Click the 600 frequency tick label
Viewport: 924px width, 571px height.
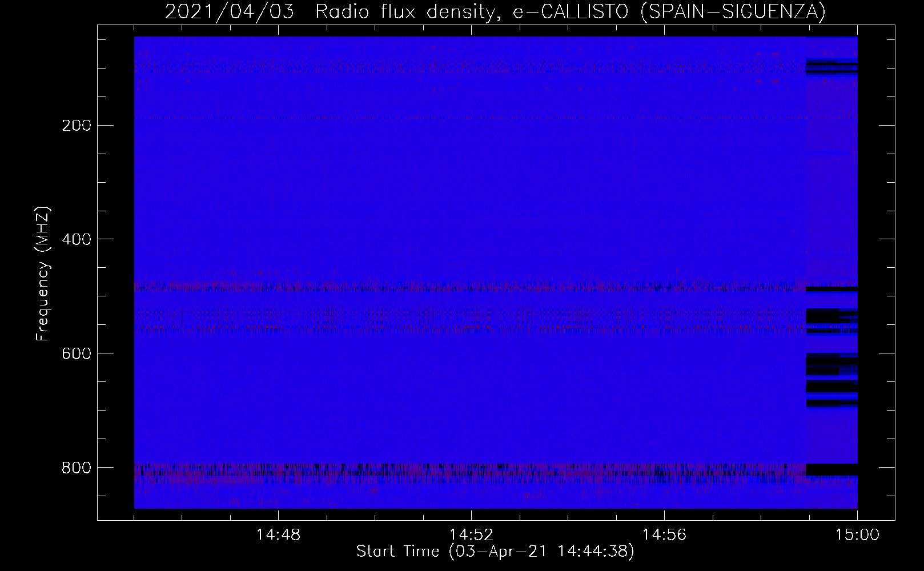pyautogui.click(x=76, y=353)
